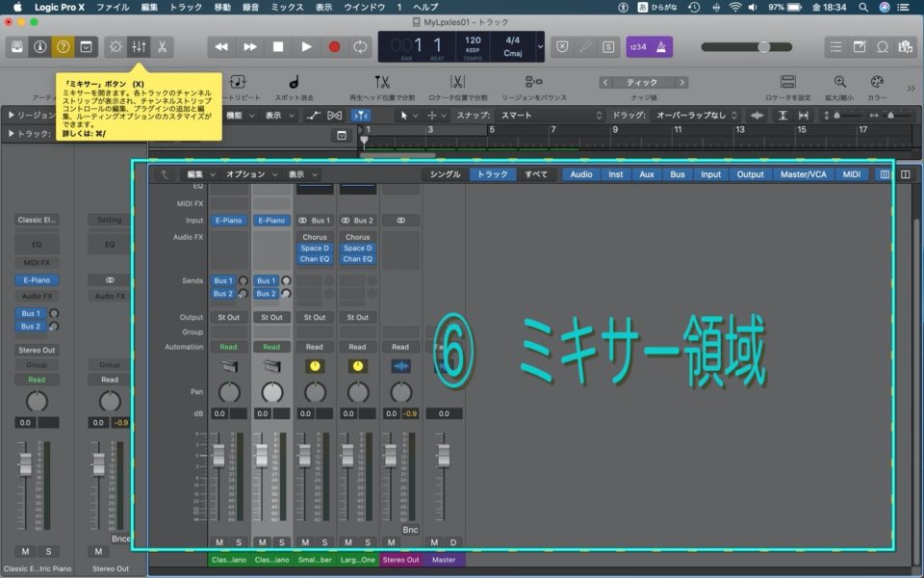Screen dimensions: 924x578
Task: Switch mixer view to すべて
Action: click(x=536, y=174)
